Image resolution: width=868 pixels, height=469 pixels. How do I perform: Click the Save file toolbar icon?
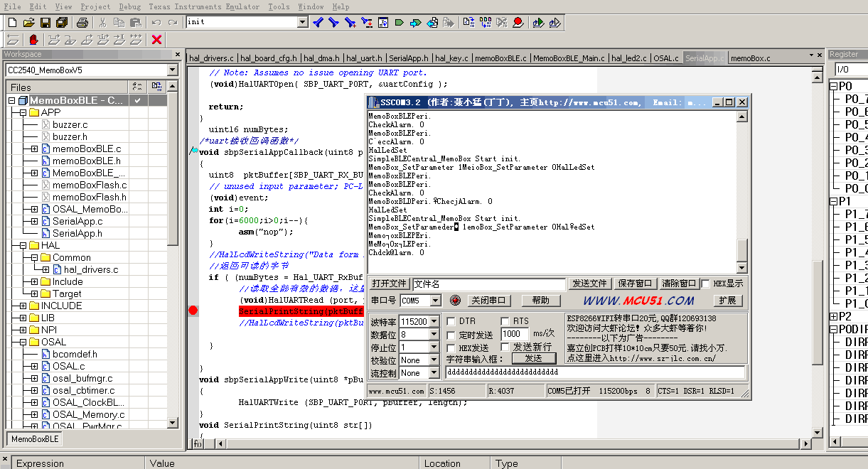(44, 23)
